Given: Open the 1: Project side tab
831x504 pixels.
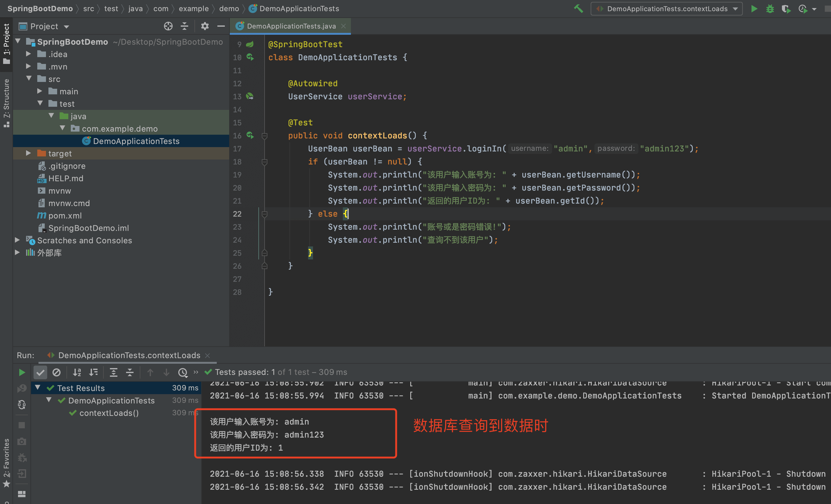Looking at the screenshot, I should (7, 44).
